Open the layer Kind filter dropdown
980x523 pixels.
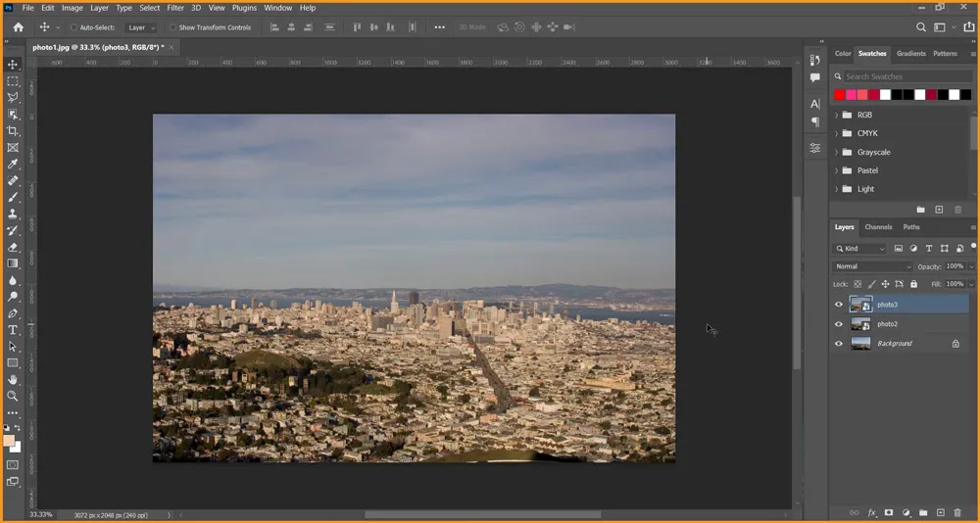click(860, 249)
